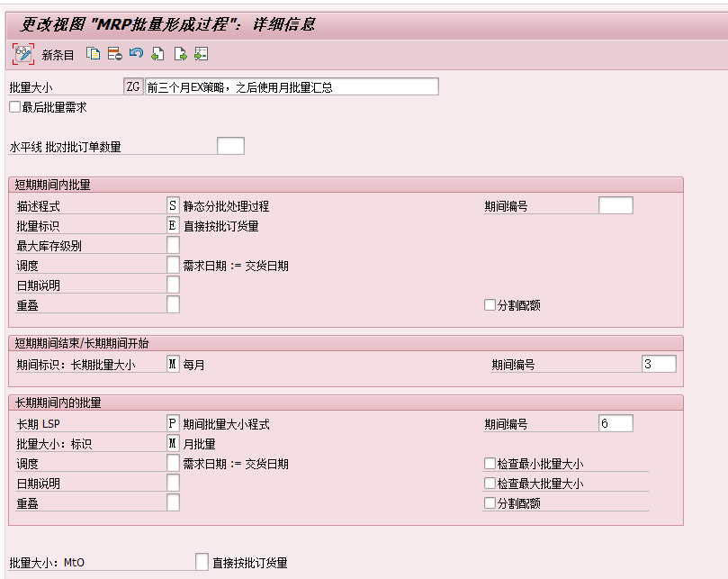Click the text 每月
728x579 pixels.
click(x=193, y=365)
